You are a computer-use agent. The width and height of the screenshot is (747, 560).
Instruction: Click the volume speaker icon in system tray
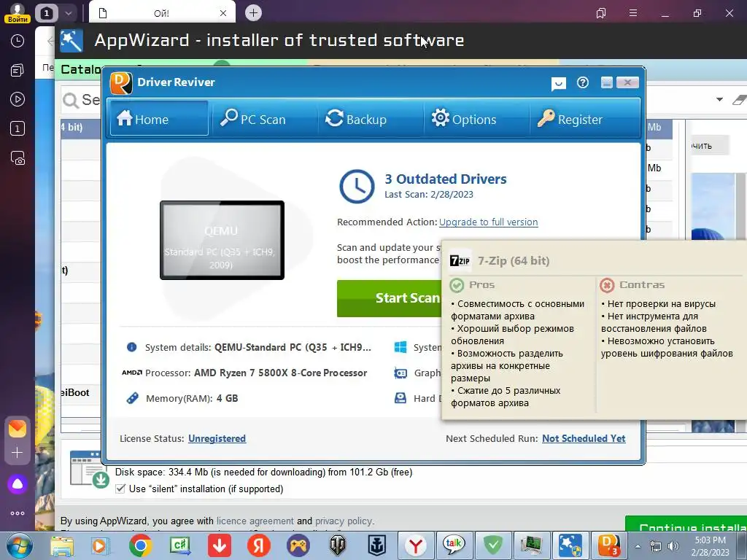pyautogui.click(x=673, y=546)
